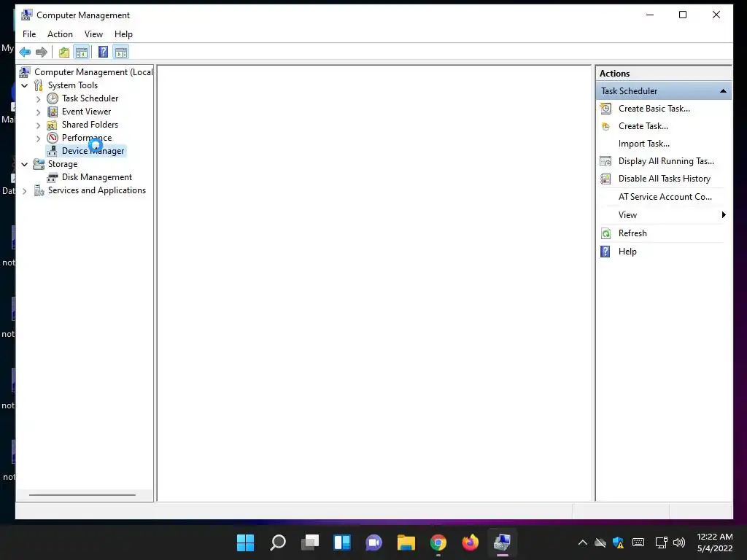
Task: Expand the Task Scheduler tree node
Action: (x=39, y=99)
